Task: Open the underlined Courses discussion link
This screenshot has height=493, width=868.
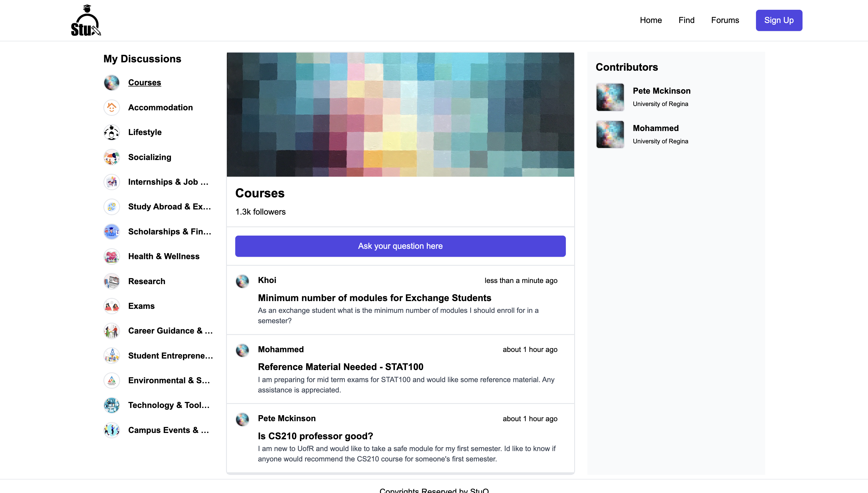Action: pos(144,83)
